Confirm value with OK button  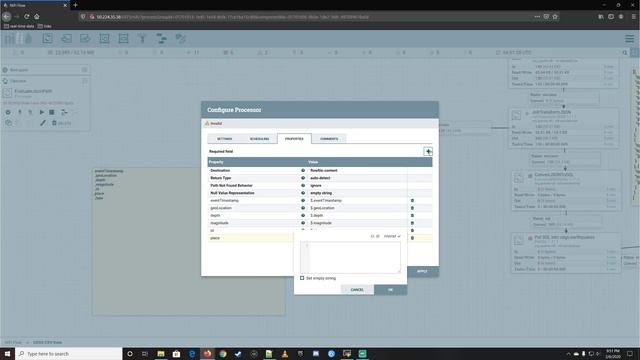(x=390, y=290)
